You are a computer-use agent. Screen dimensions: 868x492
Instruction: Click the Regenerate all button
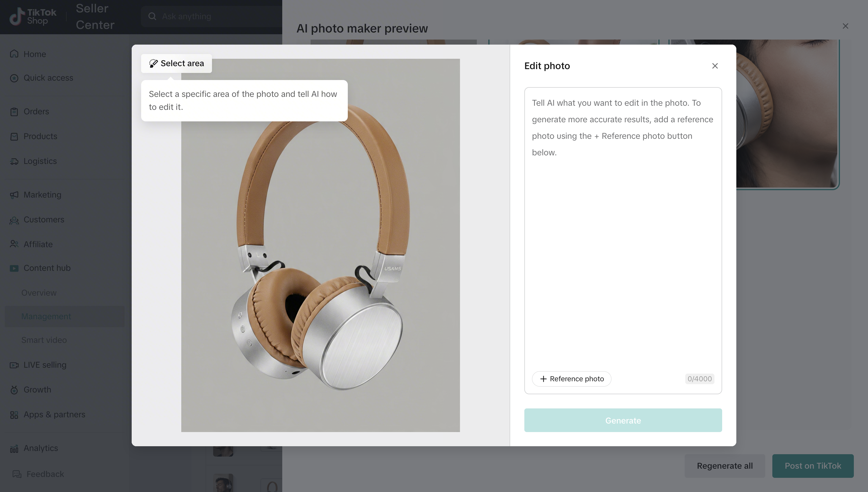point(725,466)
